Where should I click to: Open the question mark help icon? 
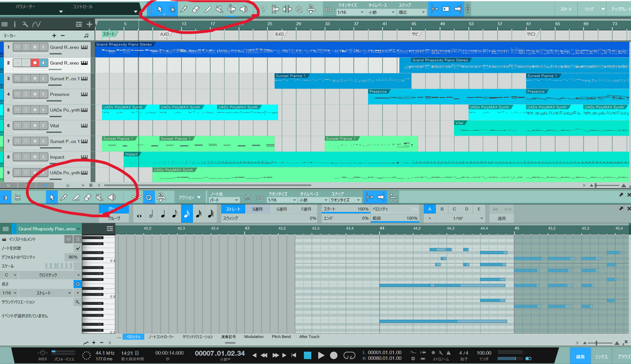(x=263, y=9)
